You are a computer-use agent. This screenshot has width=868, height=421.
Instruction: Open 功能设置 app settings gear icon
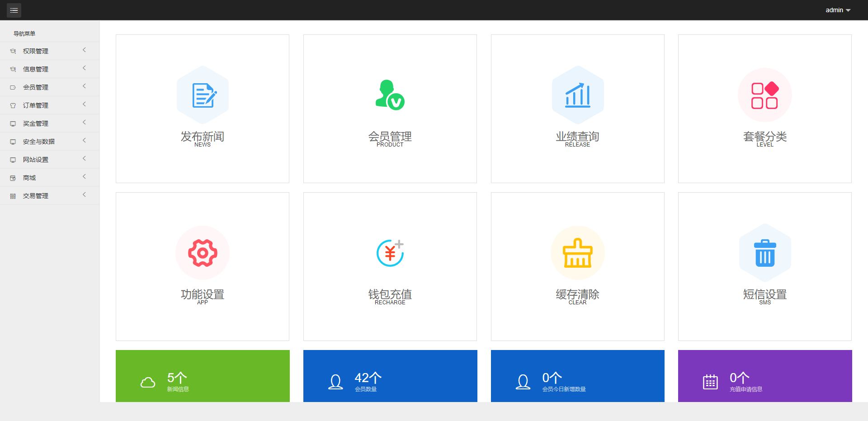point(203,253)
